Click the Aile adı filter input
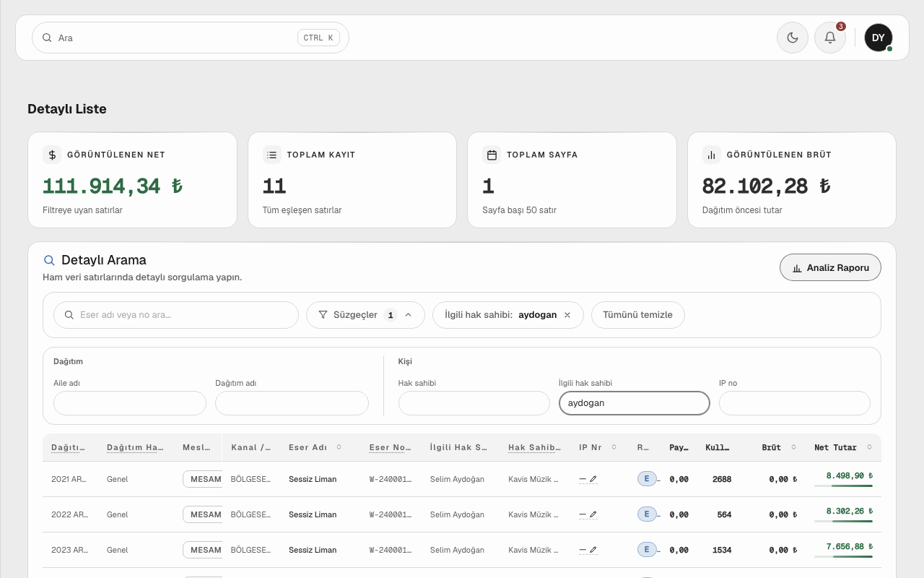This screenshot has width=924, height=578. [x=130, y=403]
